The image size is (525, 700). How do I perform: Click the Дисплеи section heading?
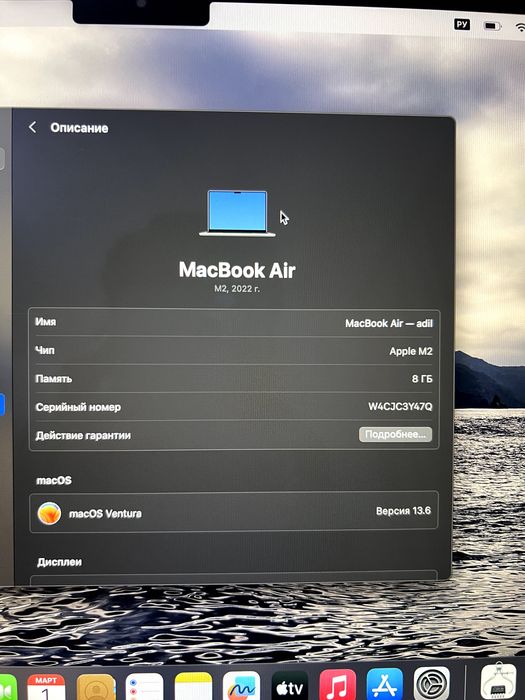pyautogui.click(x=59, y=562)
